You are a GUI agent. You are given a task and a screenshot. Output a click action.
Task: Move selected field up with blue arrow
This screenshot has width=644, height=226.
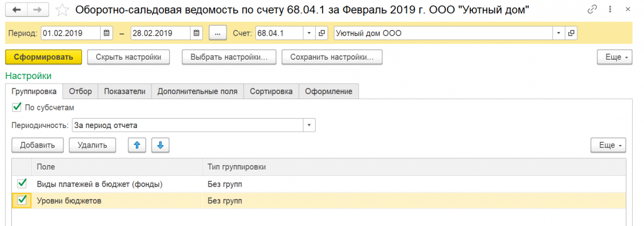pyautogui.click(x=138, y=145)
